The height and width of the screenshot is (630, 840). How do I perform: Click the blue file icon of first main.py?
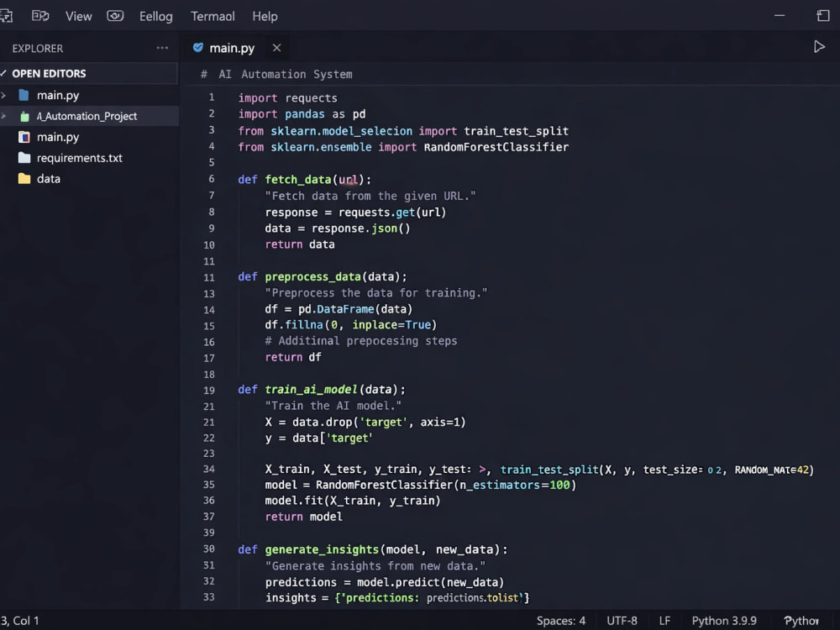click(24, 96)
